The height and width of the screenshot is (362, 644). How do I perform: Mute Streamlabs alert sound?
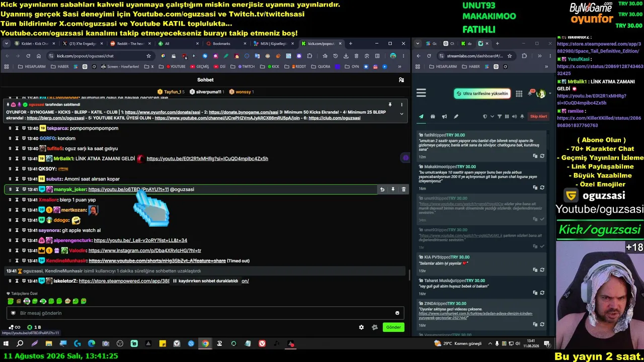point(514,117)
